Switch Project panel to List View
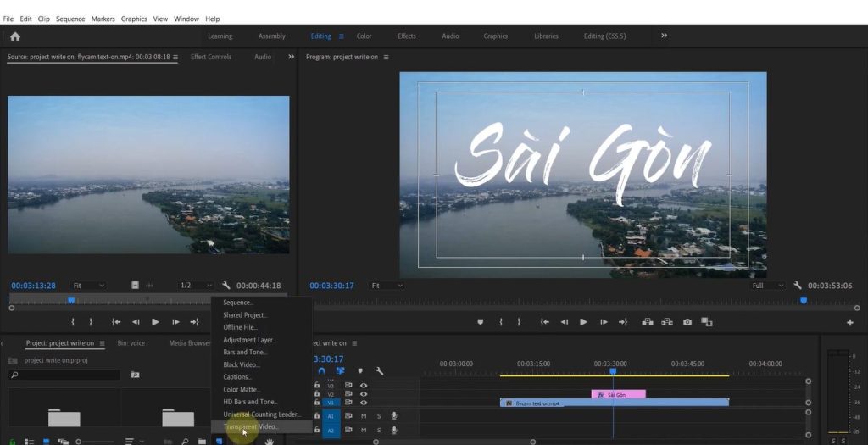This screenshot has width=868, height=445. pyautogui.click(x=30, y=441)
